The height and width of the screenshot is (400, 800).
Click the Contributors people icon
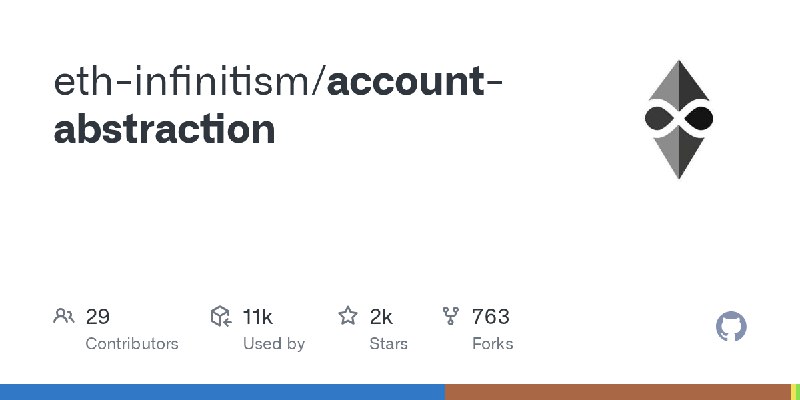point(63,317)
